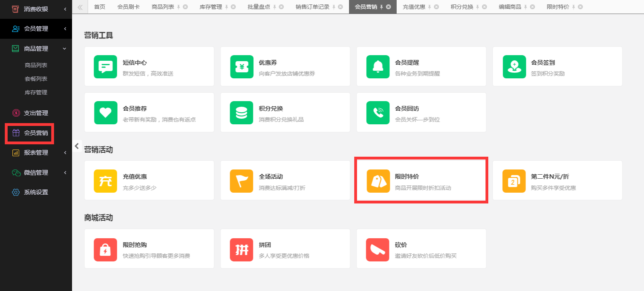The image size is (644, 291).
Task: Open the 短信中心 SMS center icon
Action: point(105,67)
